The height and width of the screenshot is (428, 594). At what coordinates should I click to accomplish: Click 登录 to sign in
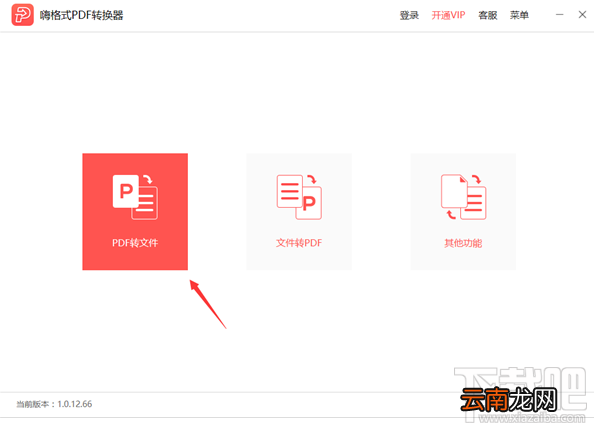coord(409,15)
